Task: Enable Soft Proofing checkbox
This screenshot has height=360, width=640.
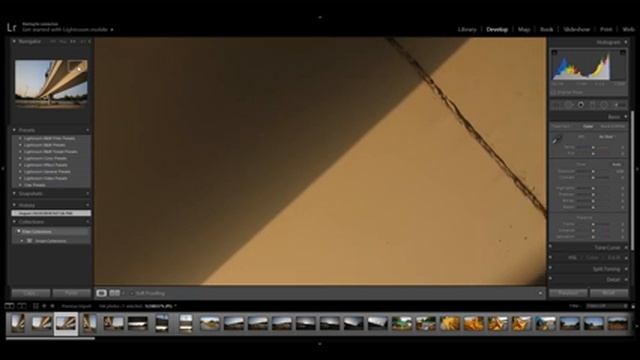Action: (132, 293)
